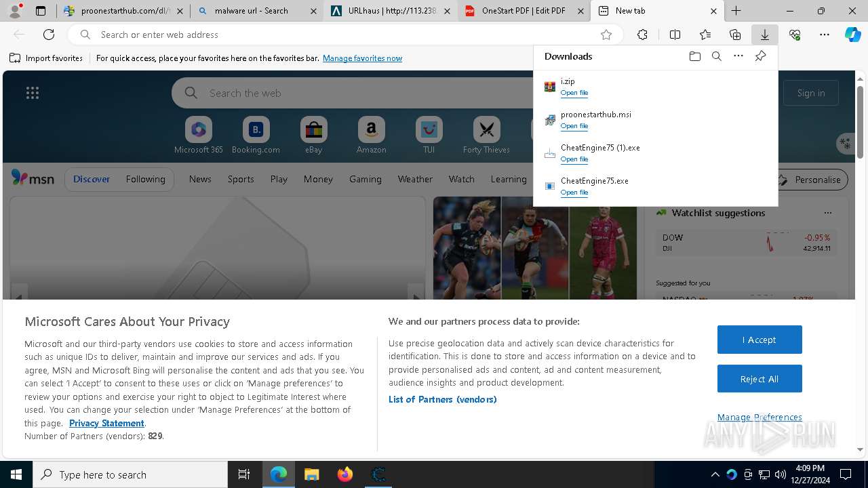868x488 pixels.
Task: Open List of Partners (vendors) link
Action: [x=443, y=399]
